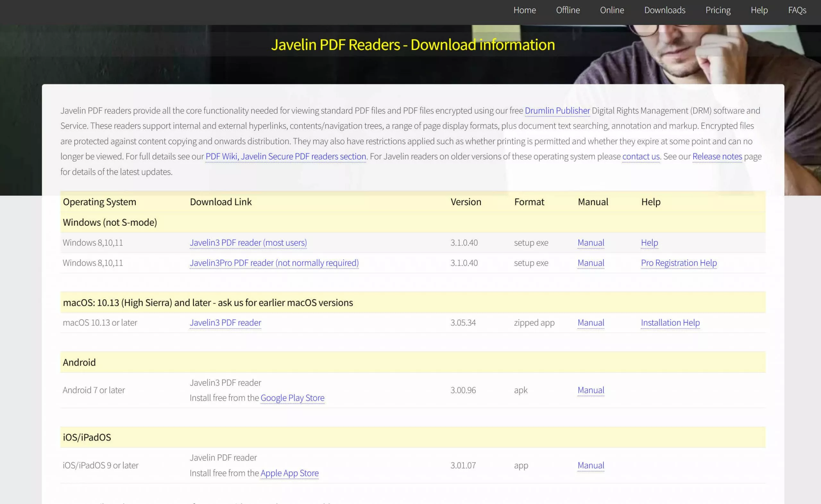Click the Android 7 or later cell
Screen dimensions: 821x504
tap(94, 390)
